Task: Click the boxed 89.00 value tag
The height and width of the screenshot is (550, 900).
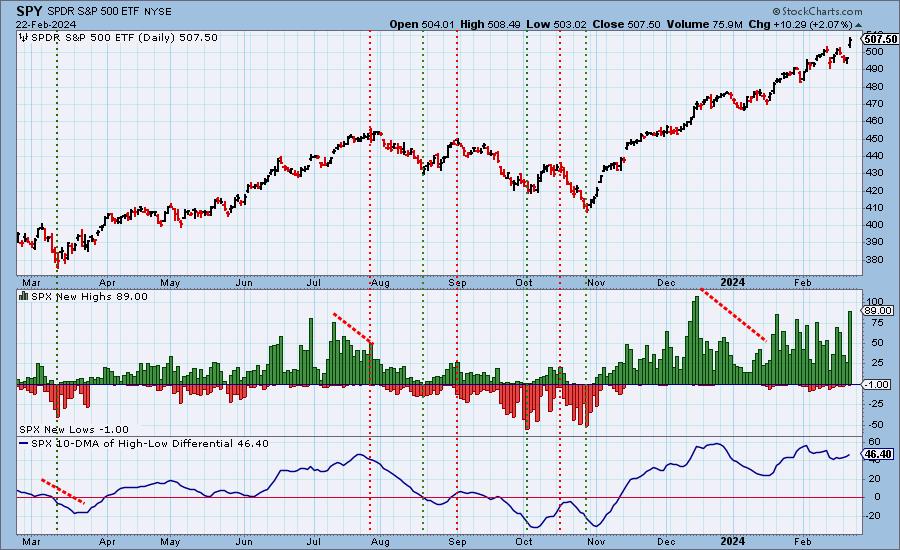Action: coord(878,311)
